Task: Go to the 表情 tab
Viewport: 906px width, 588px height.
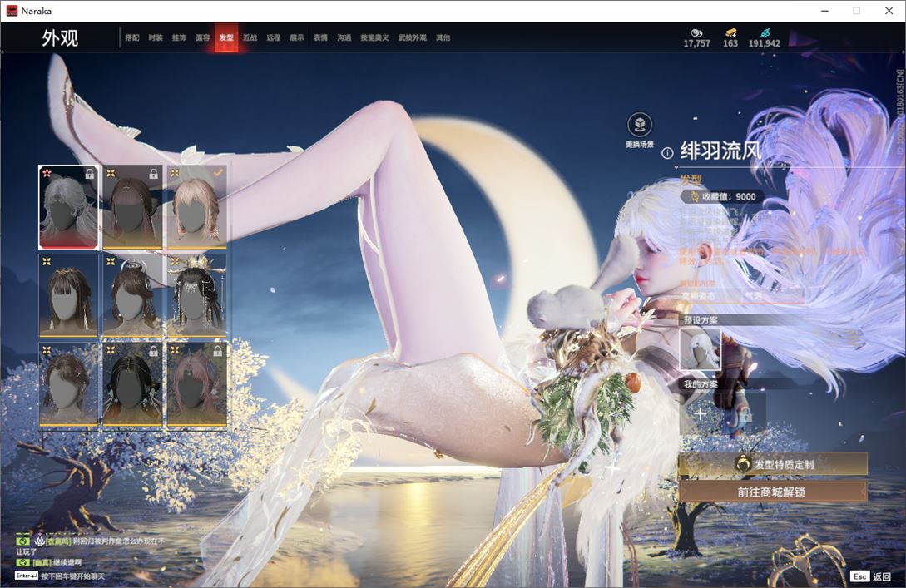Action: 320,37
